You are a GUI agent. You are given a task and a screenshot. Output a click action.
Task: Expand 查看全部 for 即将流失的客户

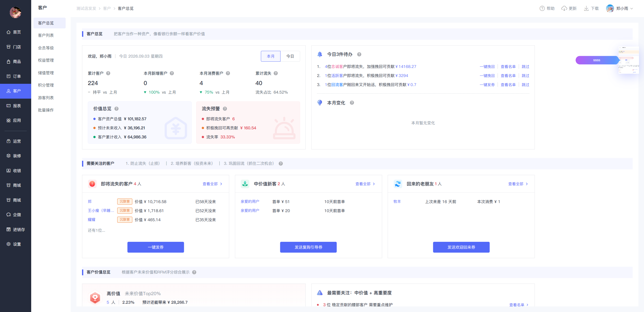[212, 184]
